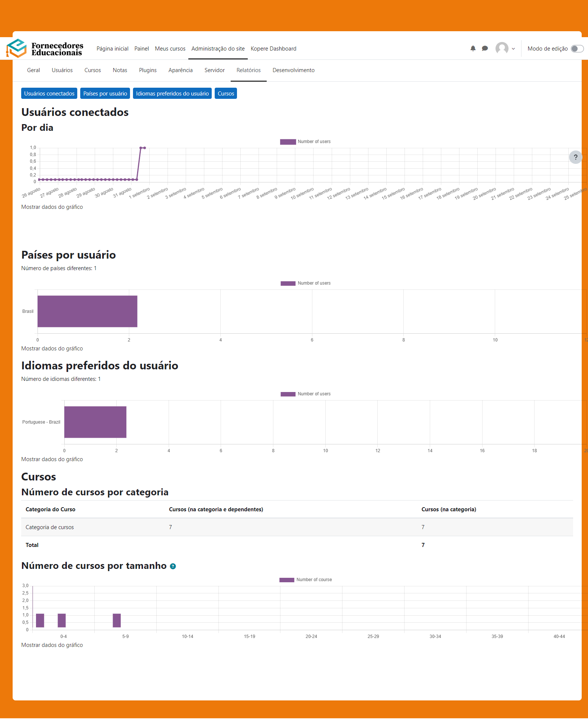This screenshot has height=719, width=588.
Task: Click help icon beside Número de cursos por tamanho
Action: [173, 566]
